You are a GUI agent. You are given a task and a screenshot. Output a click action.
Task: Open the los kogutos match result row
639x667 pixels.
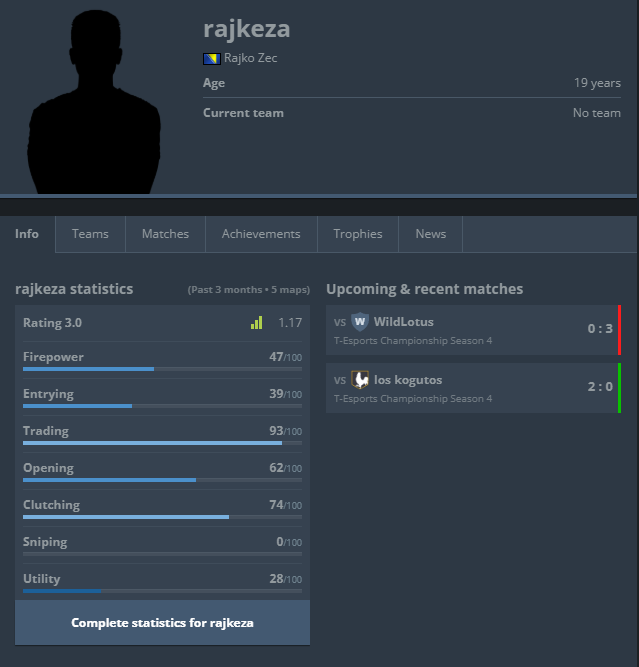tap(473, 388)
